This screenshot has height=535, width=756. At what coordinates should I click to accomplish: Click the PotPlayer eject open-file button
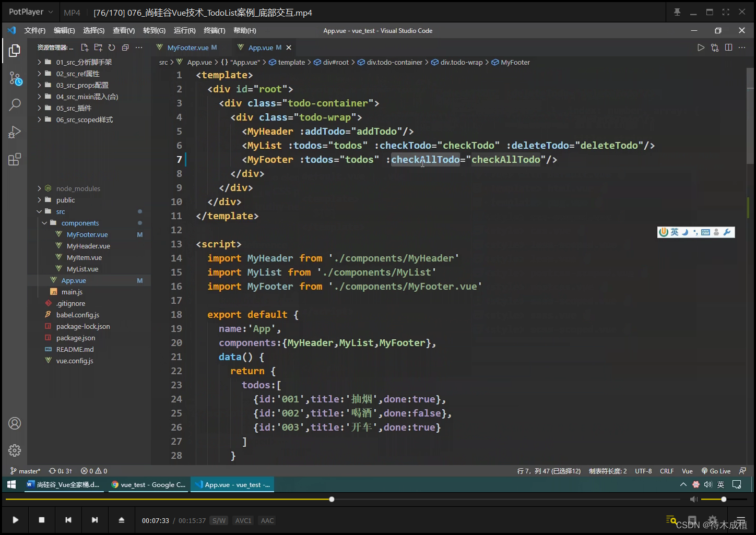click(x=121, y=520)
